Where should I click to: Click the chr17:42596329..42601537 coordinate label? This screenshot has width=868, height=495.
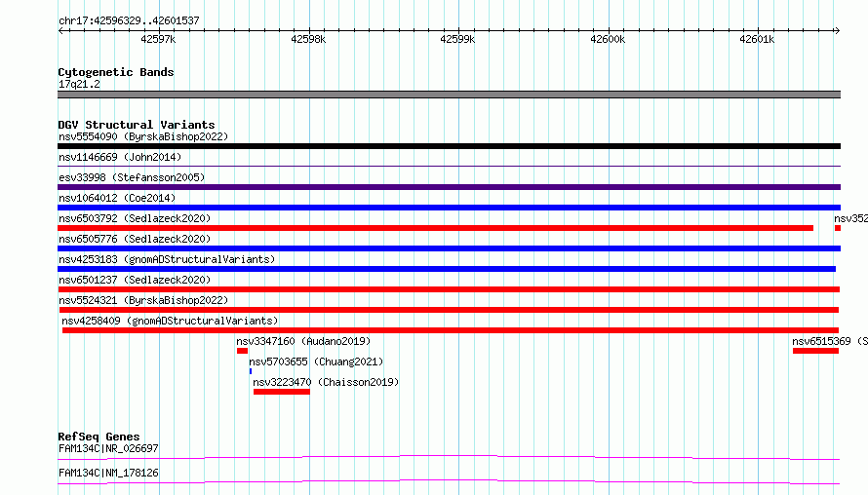(x=129, y=20)
